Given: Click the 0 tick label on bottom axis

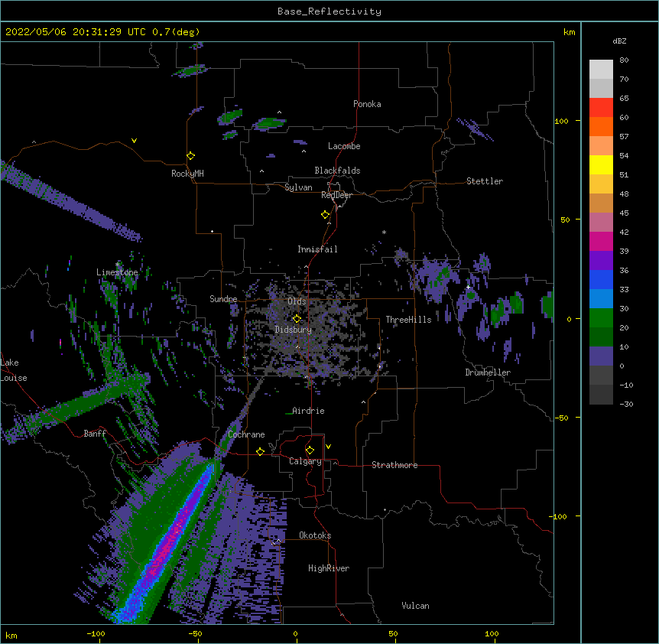Looking at the screenshot, I should pyautogui.click(x=295, y=633).
